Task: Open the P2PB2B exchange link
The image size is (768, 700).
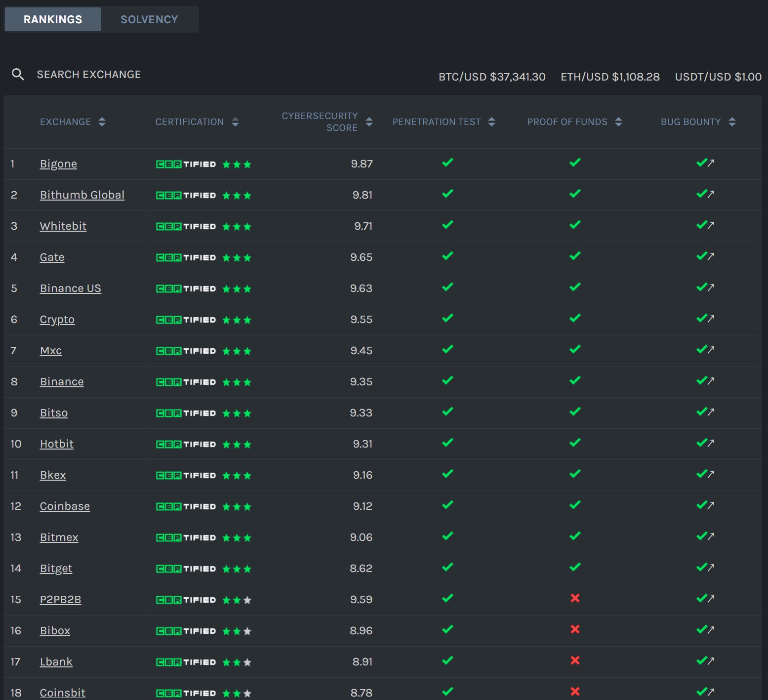Action: coord(60,600)
